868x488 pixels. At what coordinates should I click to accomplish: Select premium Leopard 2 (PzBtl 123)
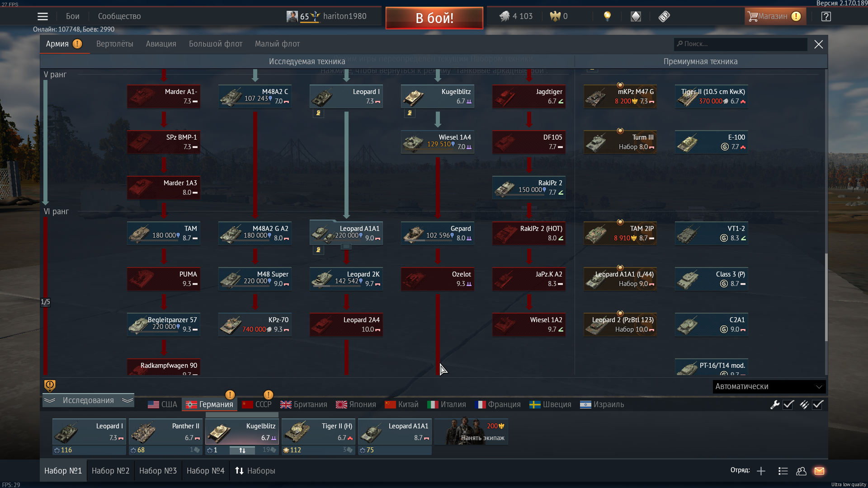point(620,325)
